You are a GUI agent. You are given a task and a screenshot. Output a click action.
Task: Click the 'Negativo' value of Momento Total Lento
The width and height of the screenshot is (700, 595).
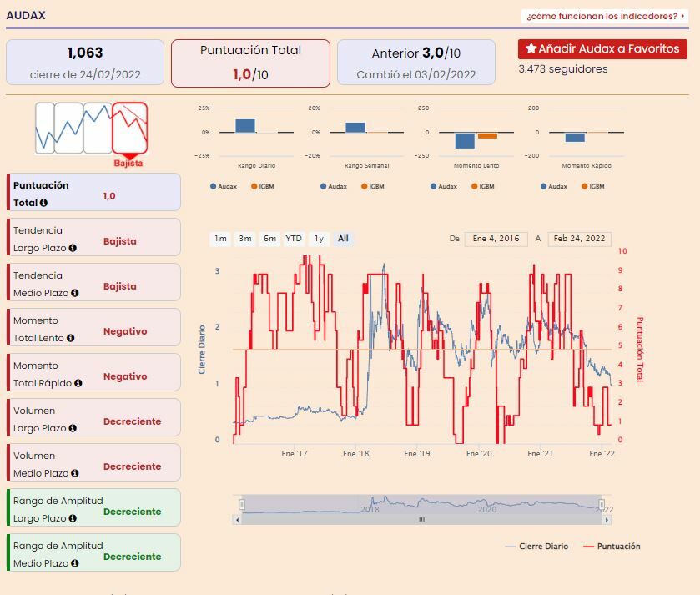(x=125, y=331)
